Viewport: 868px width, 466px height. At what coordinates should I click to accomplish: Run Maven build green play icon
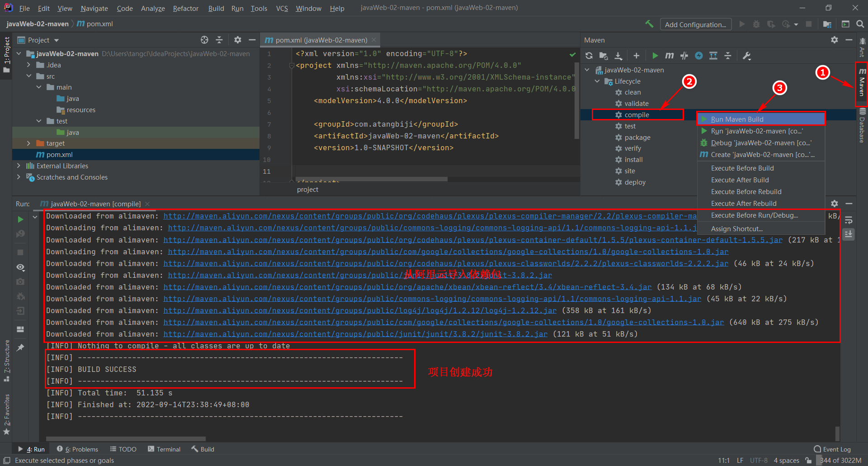pyautogui.click(x=655, y=56)
